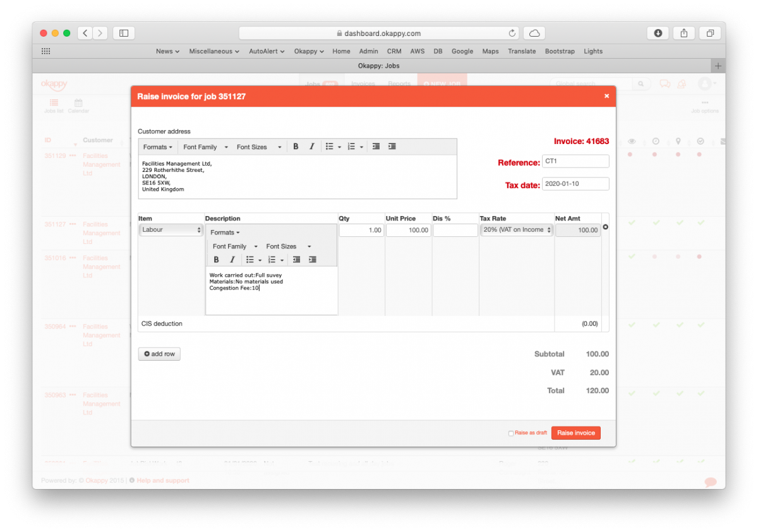The width and height of the screenshot is (758, 532).
Task: Expand the News bookmarks folder
Action: [x=167, y=51]
